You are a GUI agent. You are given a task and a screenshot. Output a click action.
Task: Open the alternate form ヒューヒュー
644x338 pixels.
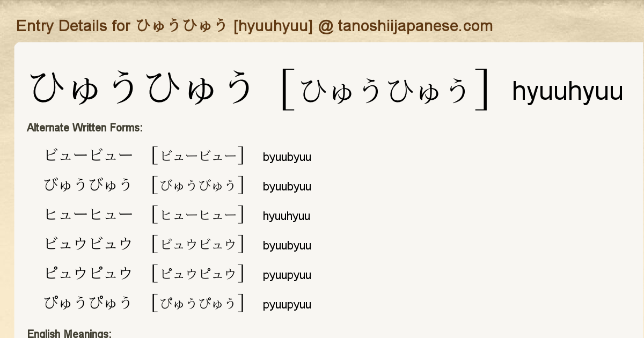coord(88,215)
